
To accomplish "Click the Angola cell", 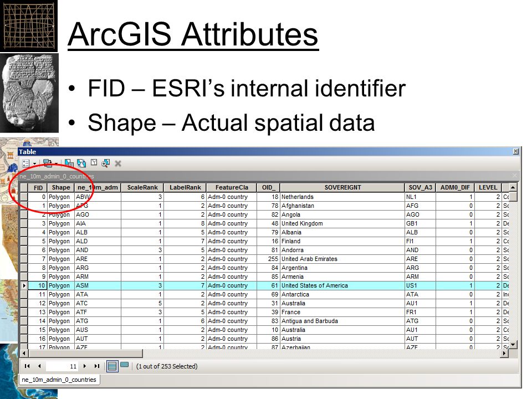I will pyautogui.click(x=342, y=215).
